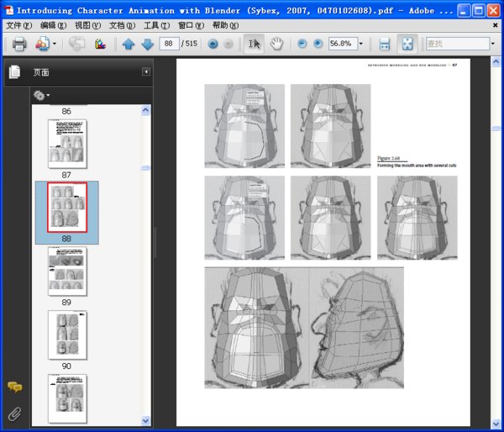Viewport: 504px width, 432px height.
Task: Click the page header text at top
Action: [412, 65]
